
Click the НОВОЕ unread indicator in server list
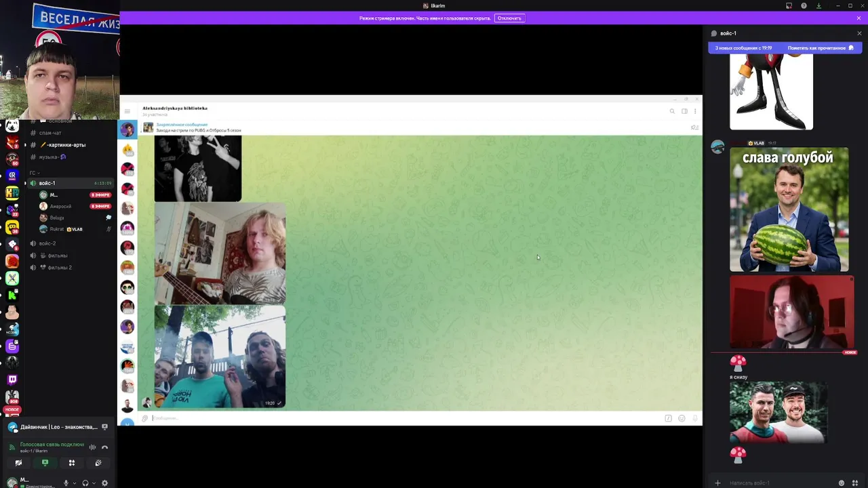(12, 409)
